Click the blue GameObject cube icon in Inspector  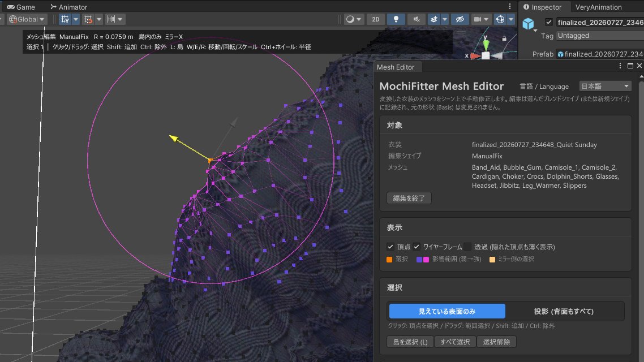pos(528,24)
